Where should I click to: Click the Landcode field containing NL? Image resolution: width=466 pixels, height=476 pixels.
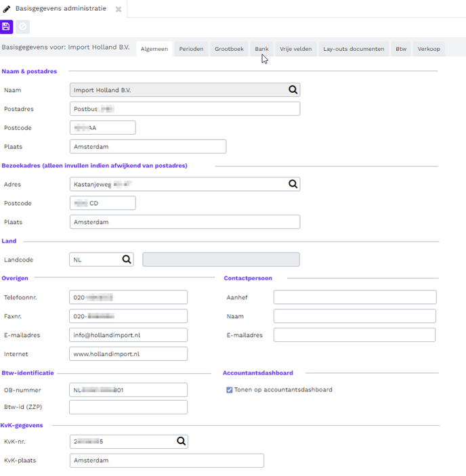[102, 259]
